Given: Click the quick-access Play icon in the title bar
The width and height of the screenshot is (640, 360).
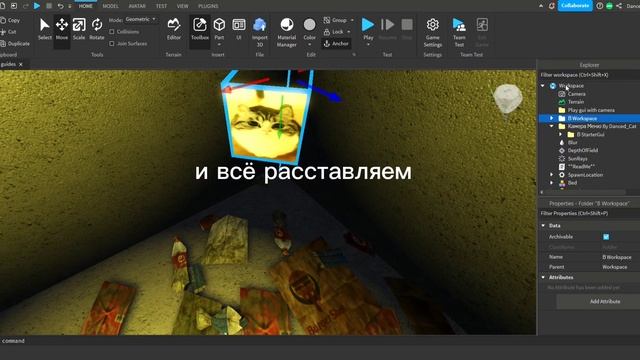Looking at the screenshot, I should coord(37,6).
